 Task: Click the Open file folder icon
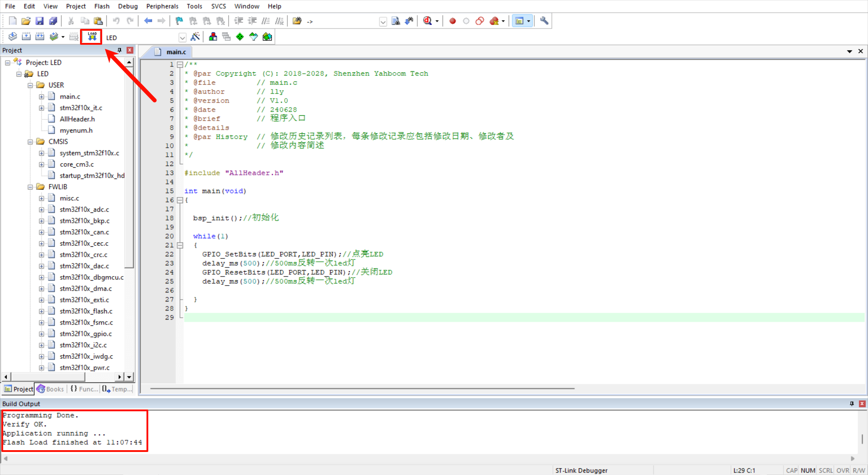26,21
